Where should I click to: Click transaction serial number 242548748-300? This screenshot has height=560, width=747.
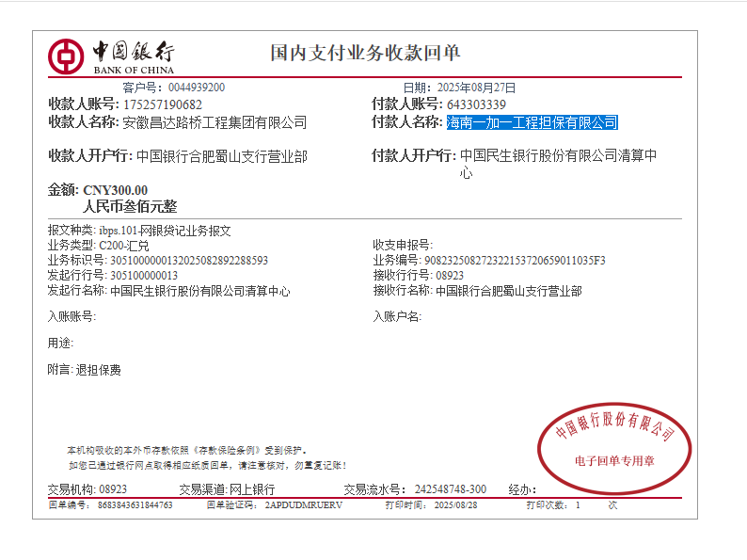click(x=450, y=489)
